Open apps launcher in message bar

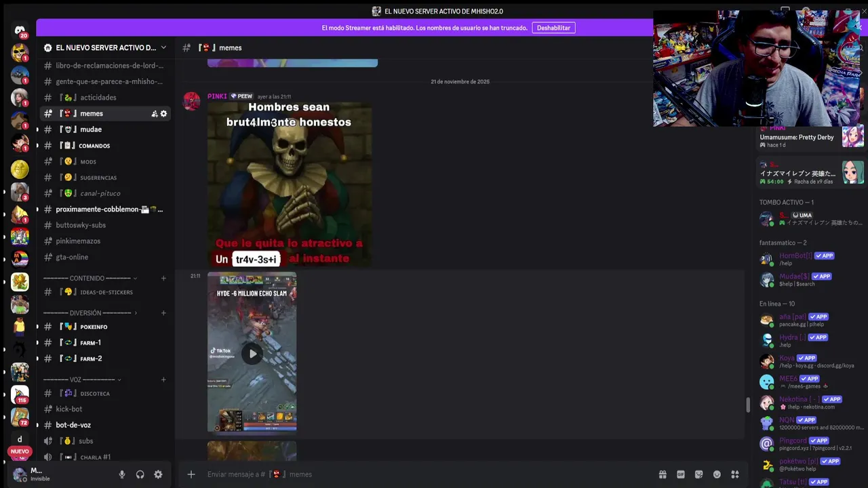click(x=734, y=474)
